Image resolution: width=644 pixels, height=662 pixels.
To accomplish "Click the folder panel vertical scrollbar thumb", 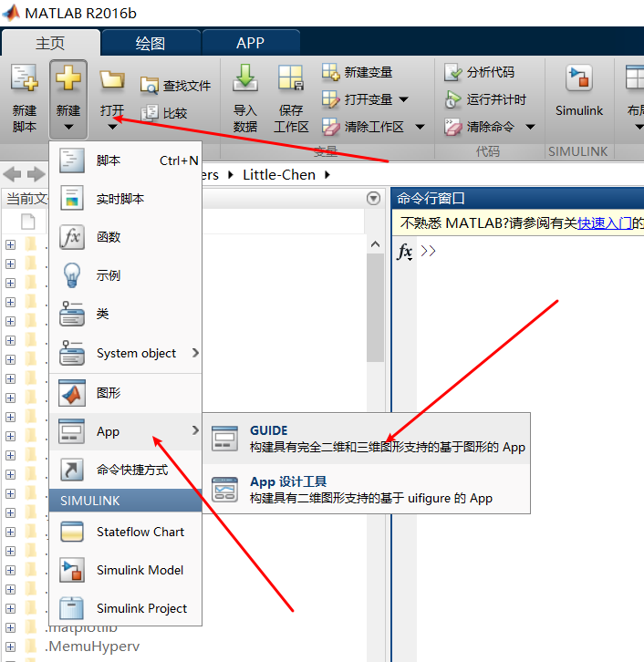I will pyautogui.click(x=376, y=307).
